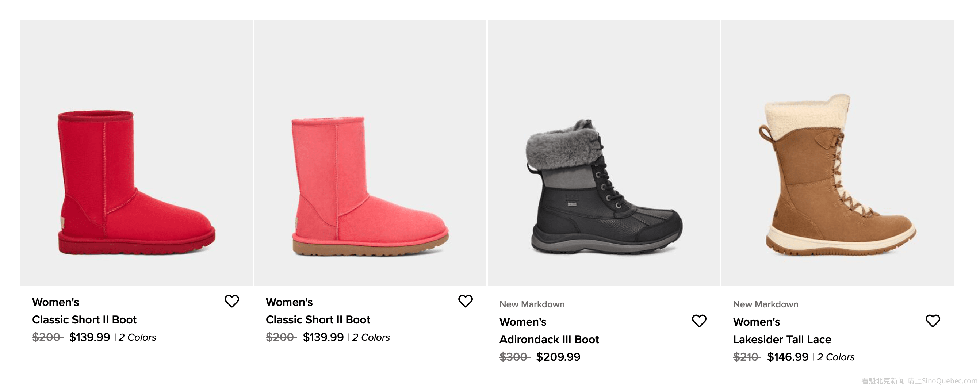The height and width of the screenshot is (387, 980).
Task: Open the pink Classic Short boot image
Action: coord(370,183)
